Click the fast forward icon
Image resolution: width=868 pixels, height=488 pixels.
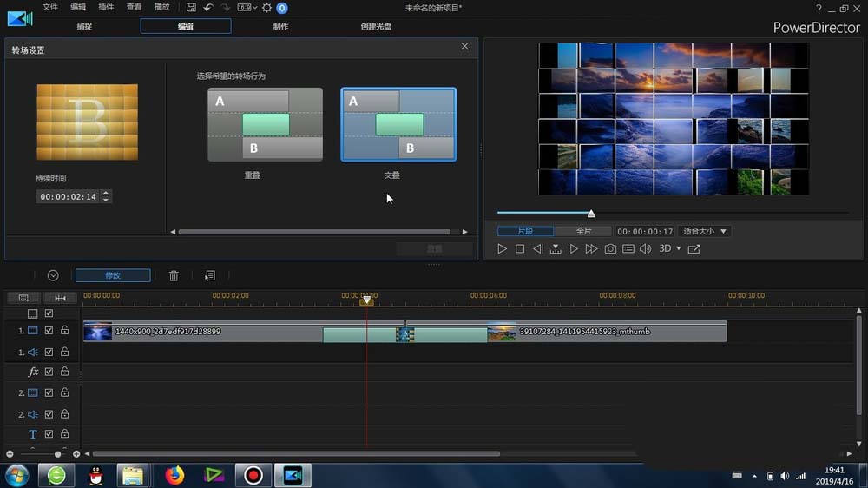pyautogui.click(x=591, y=249)
